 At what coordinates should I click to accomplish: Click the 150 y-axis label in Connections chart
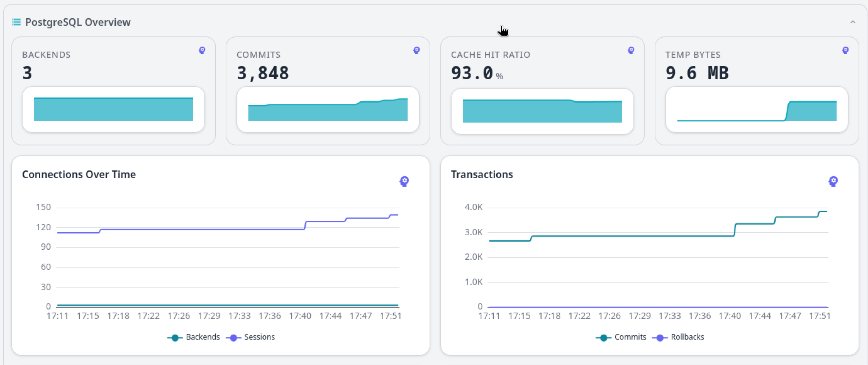click(x=43, y=207)
